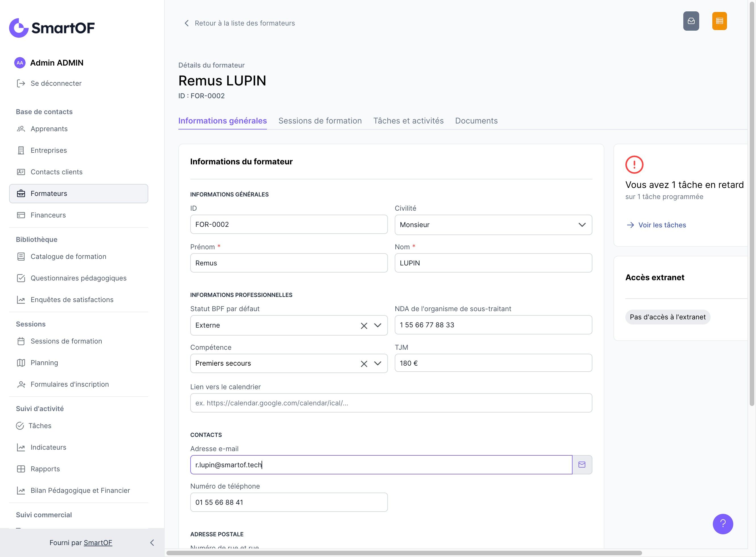Open the purple help question mark button
The height and width of the screenshot is (557, 756).
pyautogui.click(x=722, y=524)
